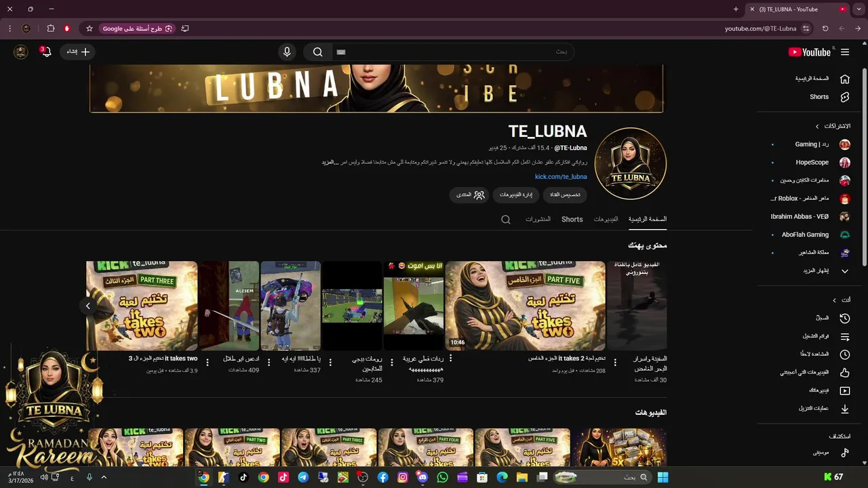The width and height of the screenshot is (868, 488).
Task: Open Create (إنشاء) dropdown button
Action: coord(77,52)
